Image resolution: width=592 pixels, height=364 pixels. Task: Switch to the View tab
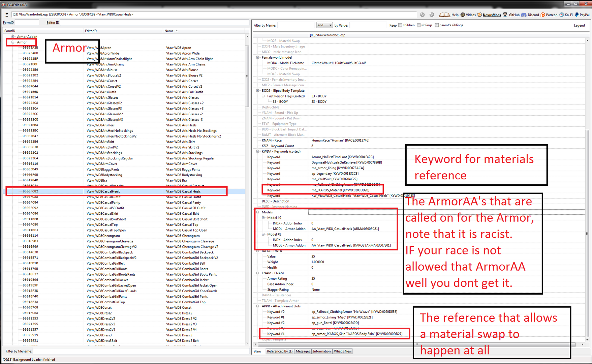pyautogui.click(x=257, y=352)
